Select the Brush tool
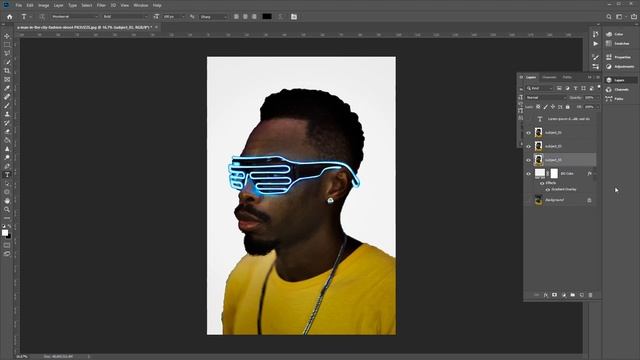 7,105
